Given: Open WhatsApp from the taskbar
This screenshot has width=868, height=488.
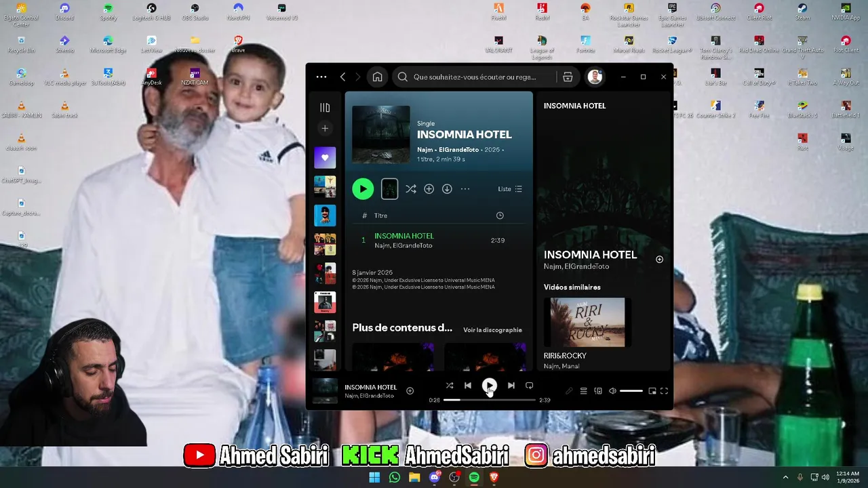Looking at the screenshot, I should (395, 477).
